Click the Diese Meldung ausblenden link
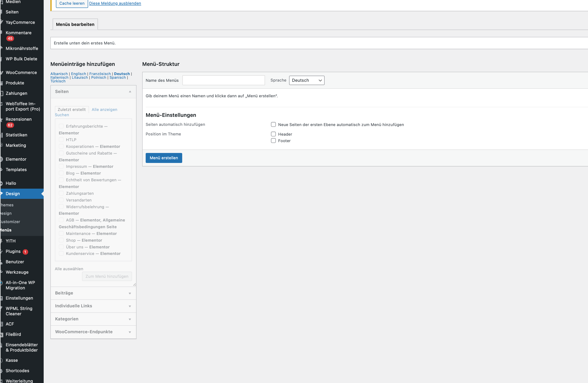The image size is (588, 383). click(115, 3)
